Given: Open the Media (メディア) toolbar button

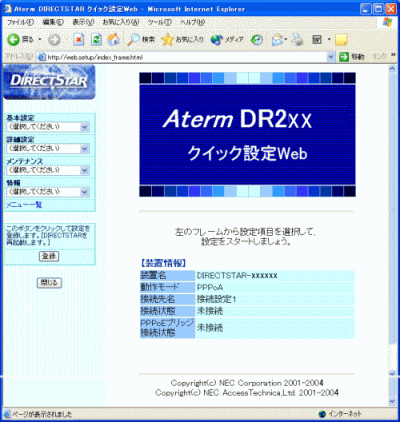Looking at the screenshot, I should pos(227,40).
